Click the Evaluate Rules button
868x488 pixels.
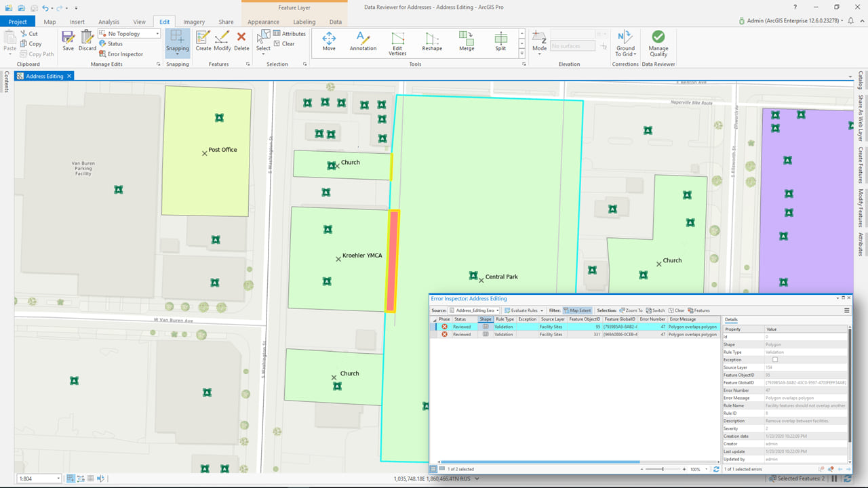tap(523, 310)
